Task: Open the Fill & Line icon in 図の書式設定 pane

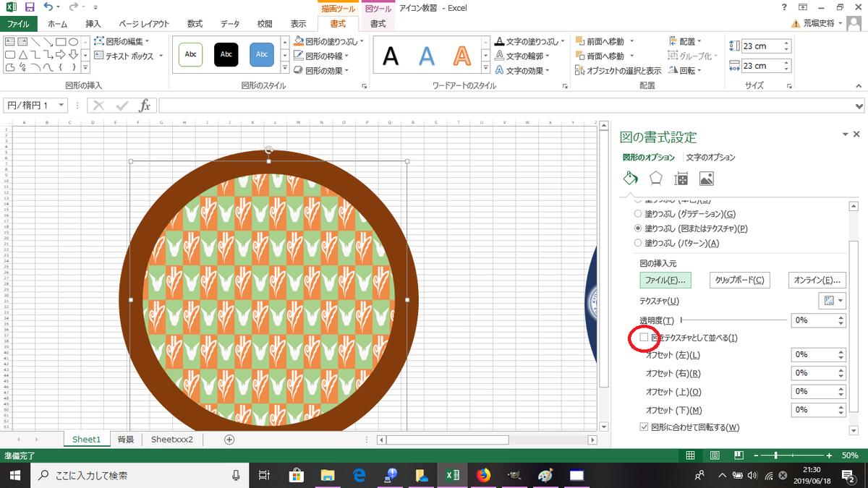Action: [x=629, y=178]
